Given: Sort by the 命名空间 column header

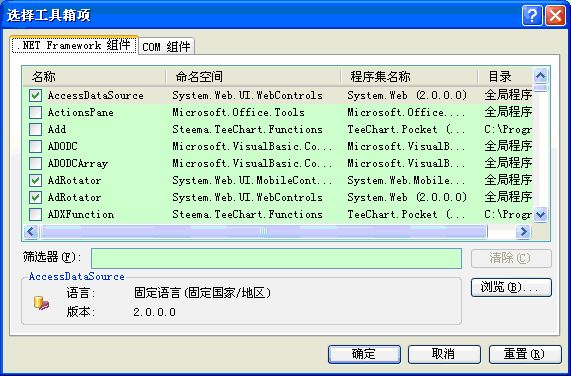Looking at the screenshot, I should coord(253,76).
